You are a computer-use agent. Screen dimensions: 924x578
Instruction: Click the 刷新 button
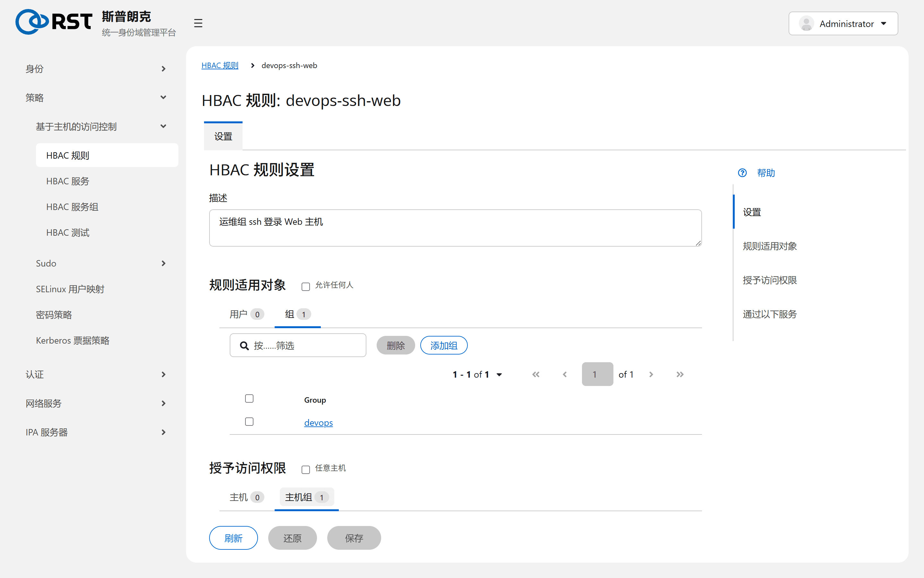(x=233, y=538)
